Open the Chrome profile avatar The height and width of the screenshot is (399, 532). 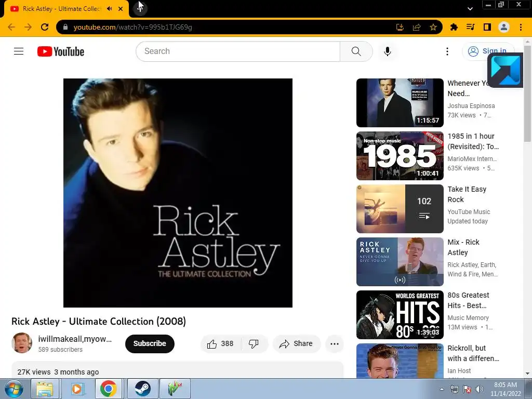504,27
